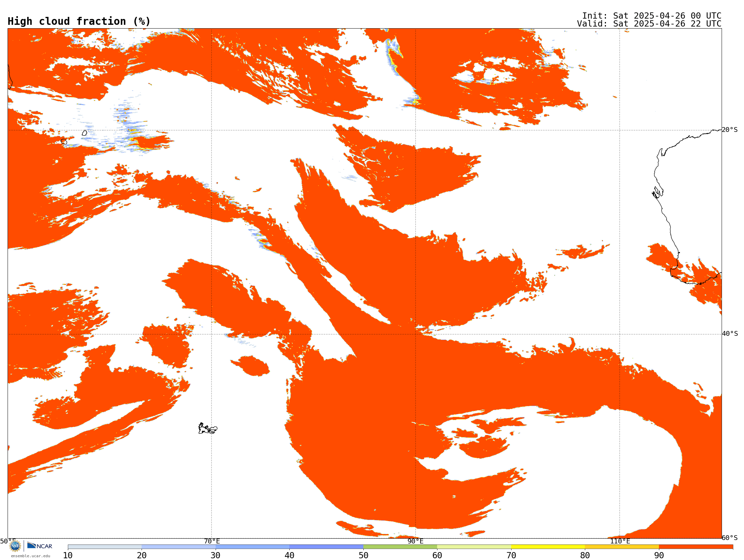Click the colorbar tick label 70

tap(511, 556)
